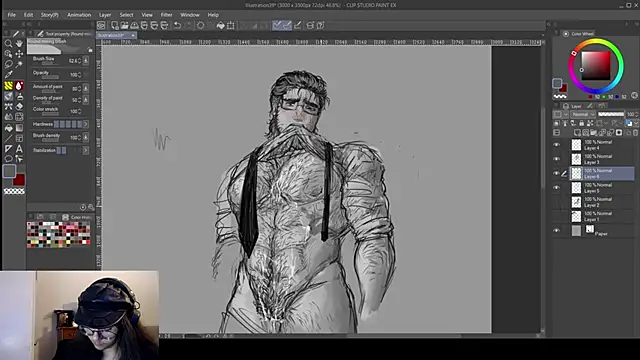Screen dimensions: 640x360
Task: Open the Help menu
Action: point(213,15)
